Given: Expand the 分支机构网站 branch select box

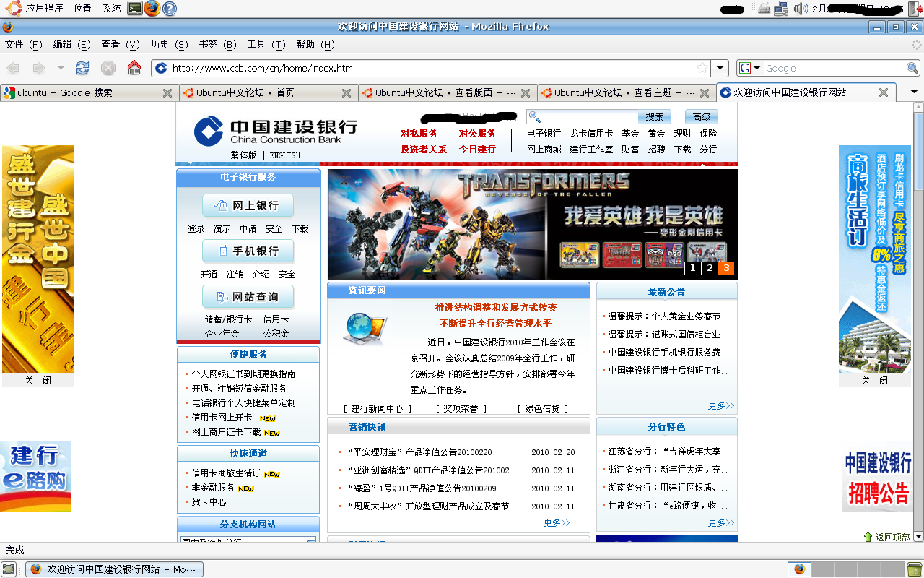Looking at the screenshot, I should point(248,540).
